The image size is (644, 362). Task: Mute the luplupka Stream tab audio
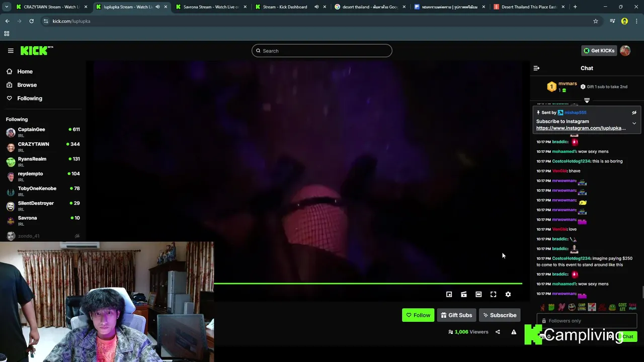coord(157,7)
